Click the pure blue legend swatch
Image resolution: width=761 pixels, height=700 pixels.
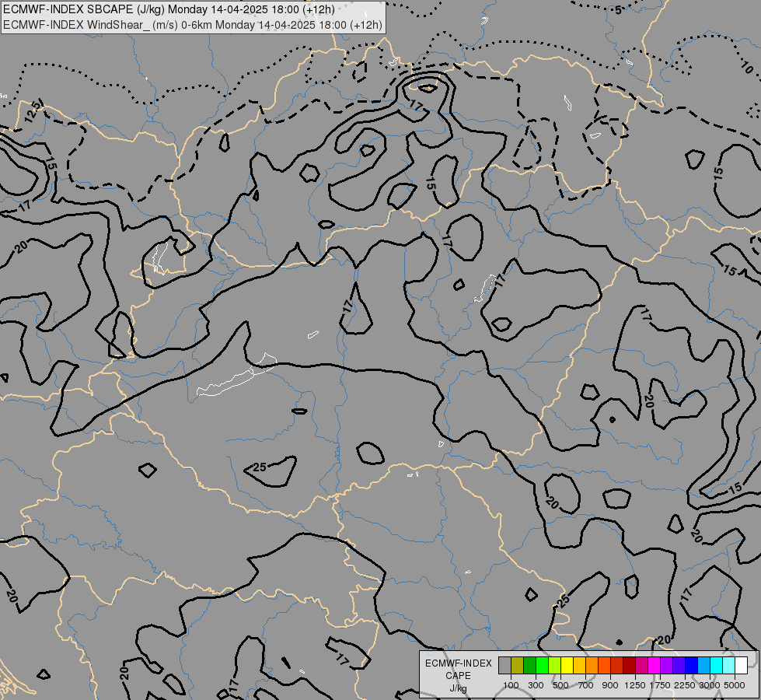[692, 666]
